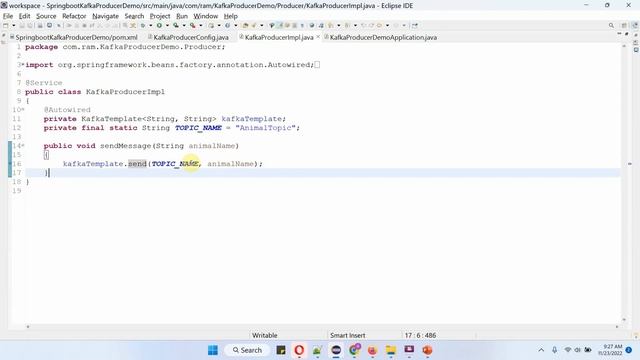The height and width of the screenshot is (360, 640).
Task: Click the Writable status bar entry
Action: (x=264, y=335)
